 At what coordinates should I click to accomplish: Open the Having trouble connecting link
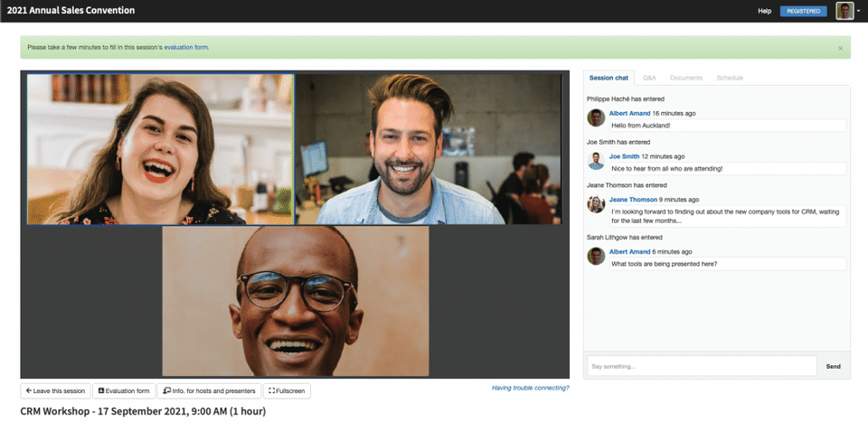[531, 388]
